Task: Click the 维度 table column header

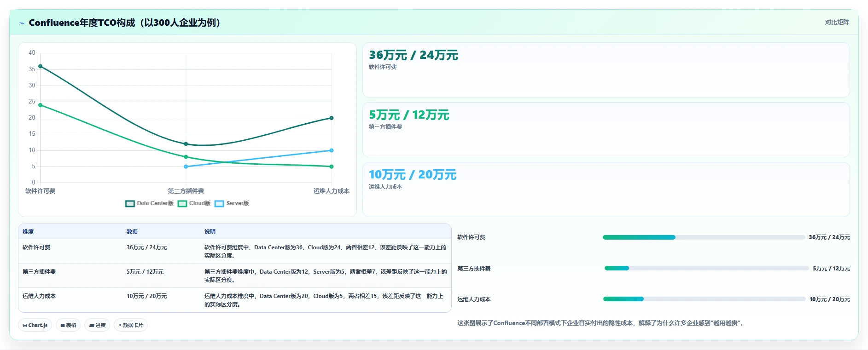Action: point(28,232)
